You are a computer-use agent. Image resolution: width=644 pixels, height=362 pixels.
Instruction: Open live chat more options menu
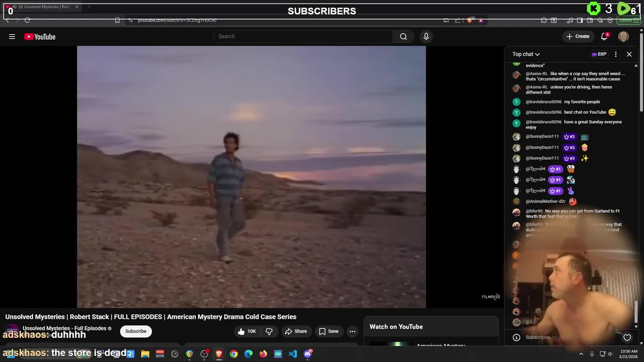coord(616,54)
